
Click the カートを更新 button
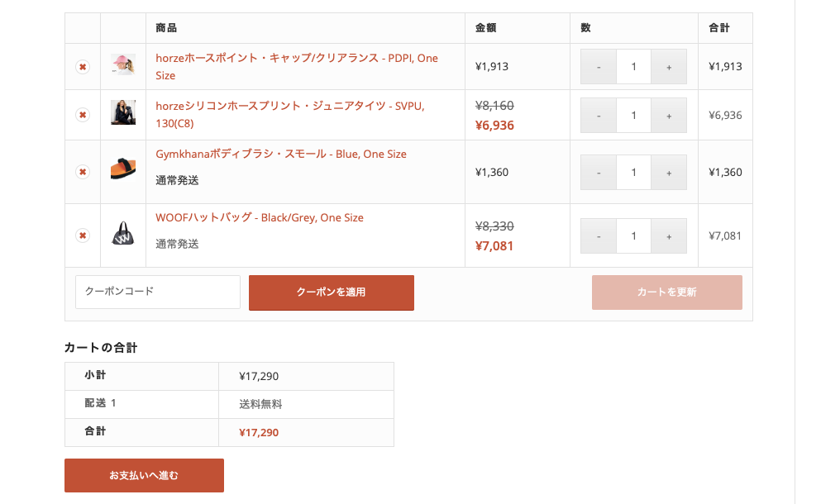[x=666, y=292]
